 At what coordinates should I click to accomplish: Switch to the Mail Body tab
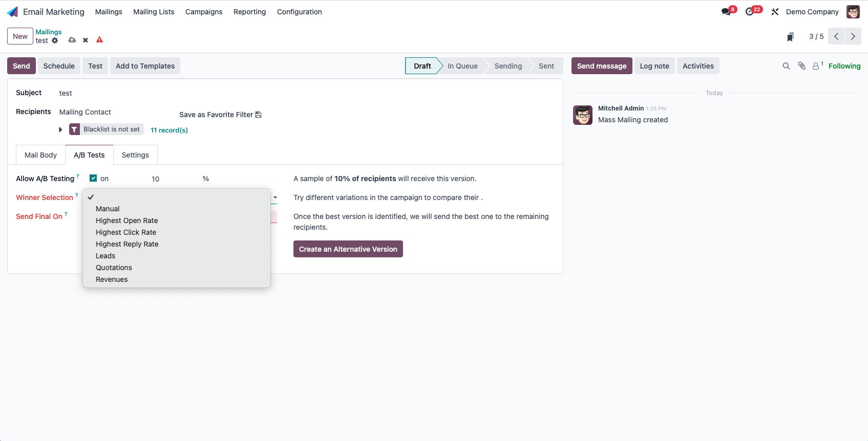(x=40, y=155)
